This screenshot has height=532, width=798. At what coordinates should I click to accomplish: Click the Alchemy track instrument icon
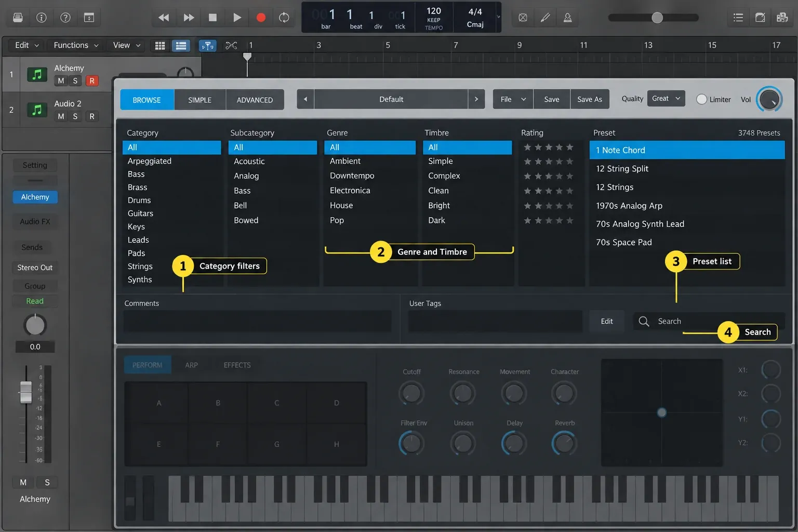(x=37, y=74)
